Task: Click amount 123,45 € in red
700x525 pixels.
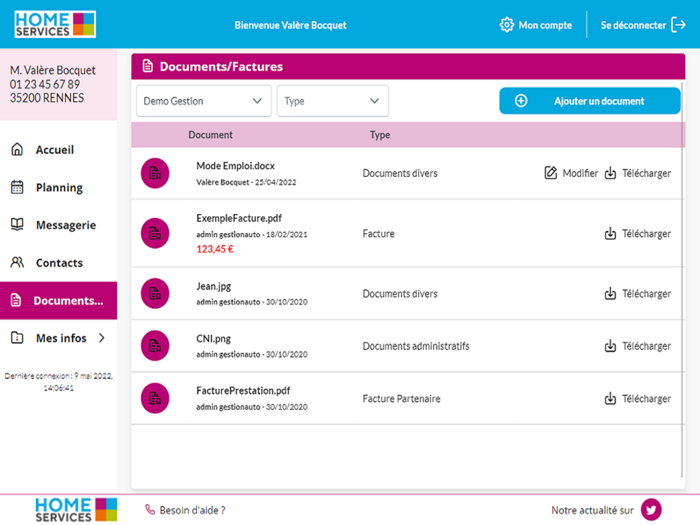Action: (x=215, y=249)
